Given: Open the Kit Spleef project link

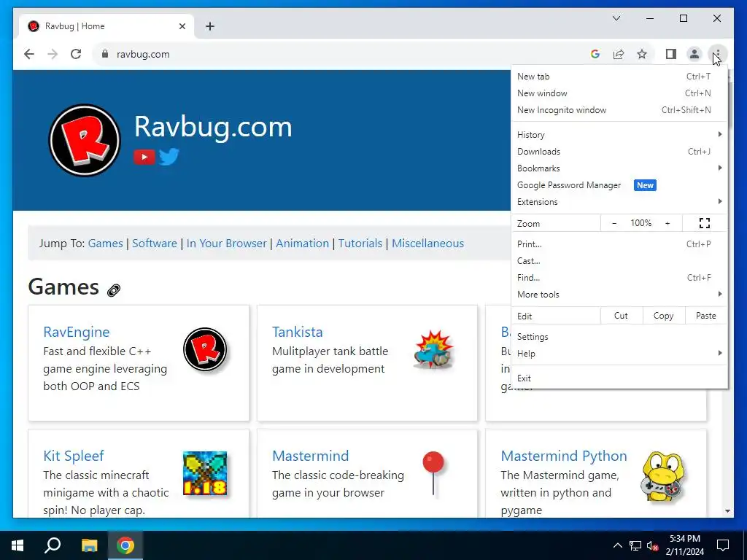Looking at the screenshot, I should (x=74, y=456).
